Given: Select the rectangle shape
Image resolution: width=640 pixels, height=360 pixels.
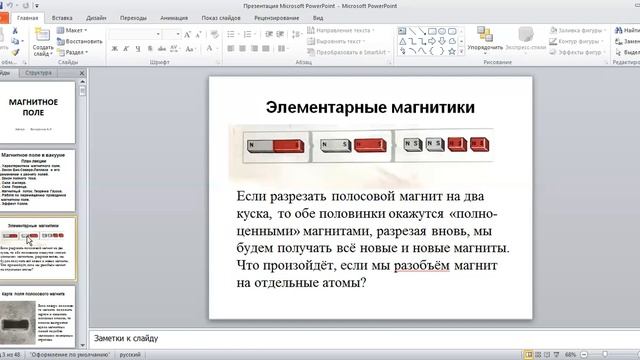Looking at the screenshot, I should (432, 31).
